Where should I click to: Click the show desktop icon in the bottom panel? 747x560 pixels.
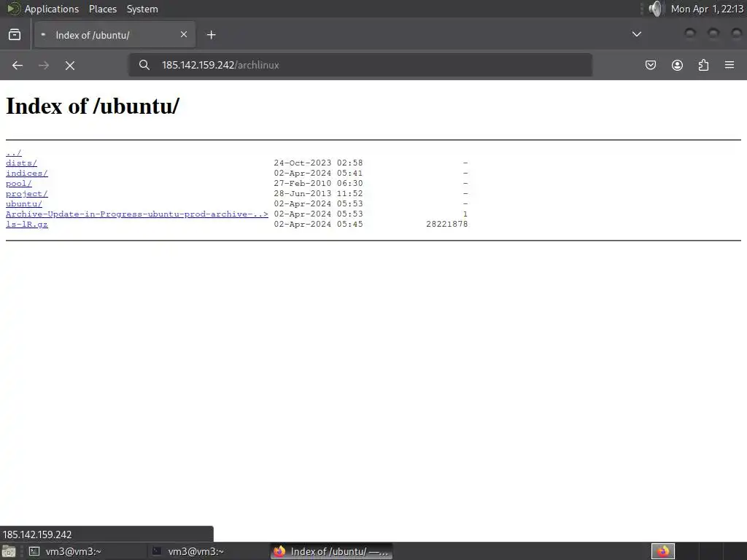click(x=8, y=551)
